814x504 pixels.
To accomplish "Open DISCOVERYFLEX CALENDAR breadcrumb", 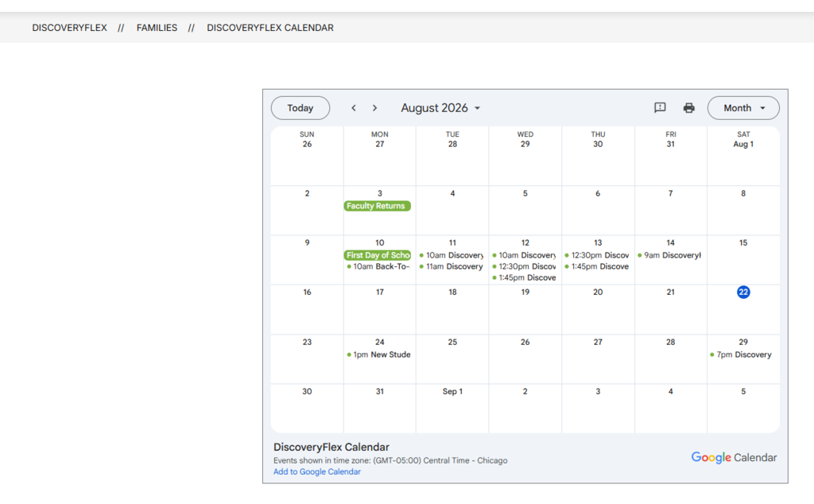I will point(270,28).
